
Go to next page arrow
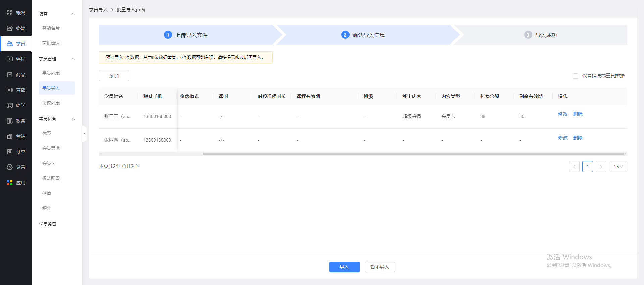601,167
